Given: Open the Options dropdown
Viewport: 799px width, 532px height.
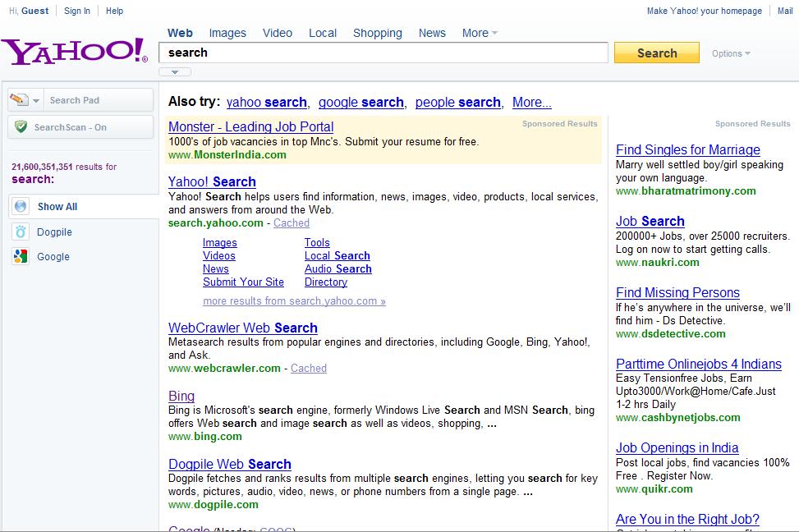Looking at the screenshot, I should tap(731, 53).
